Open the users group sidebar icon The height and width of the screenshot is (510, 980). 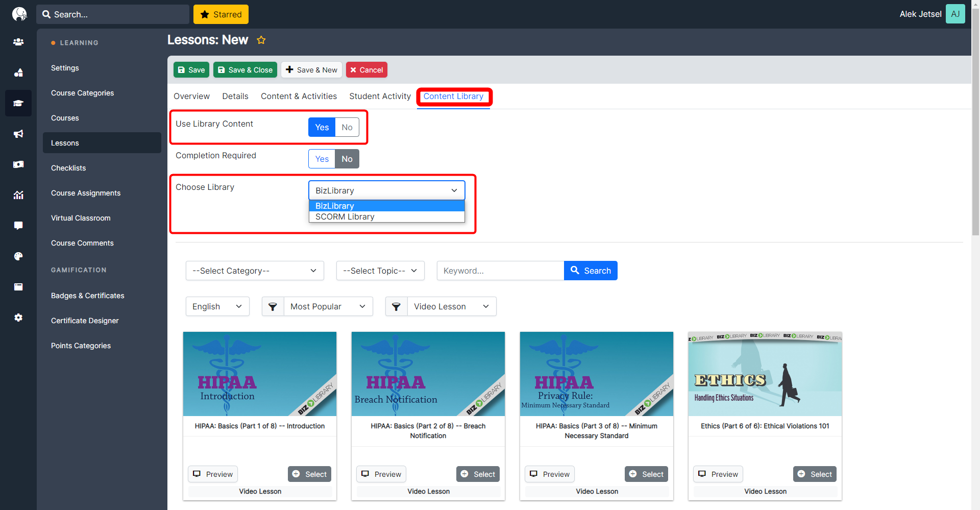click(x=18, y=42)
